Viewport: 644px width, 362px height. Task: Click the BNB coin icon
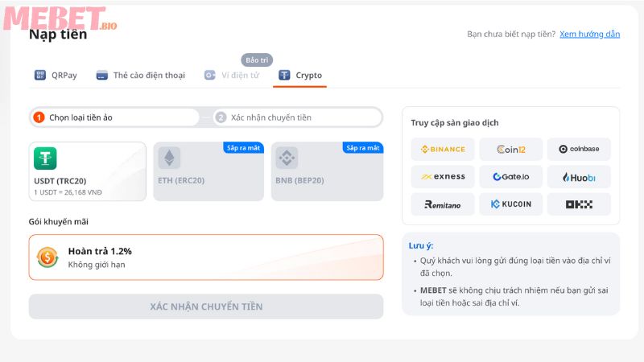287,158
